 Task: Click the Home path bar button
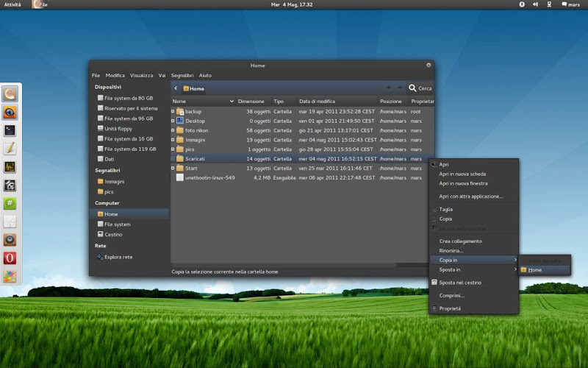pos(194,88)
